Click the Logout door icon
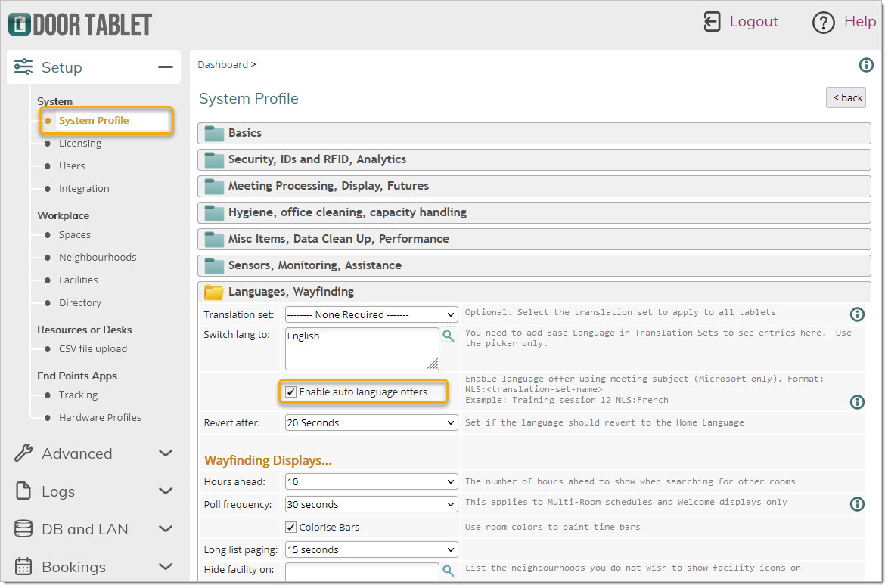Image resolution: width=888 pixels, height=588 pixels. [x=712, y=22]
